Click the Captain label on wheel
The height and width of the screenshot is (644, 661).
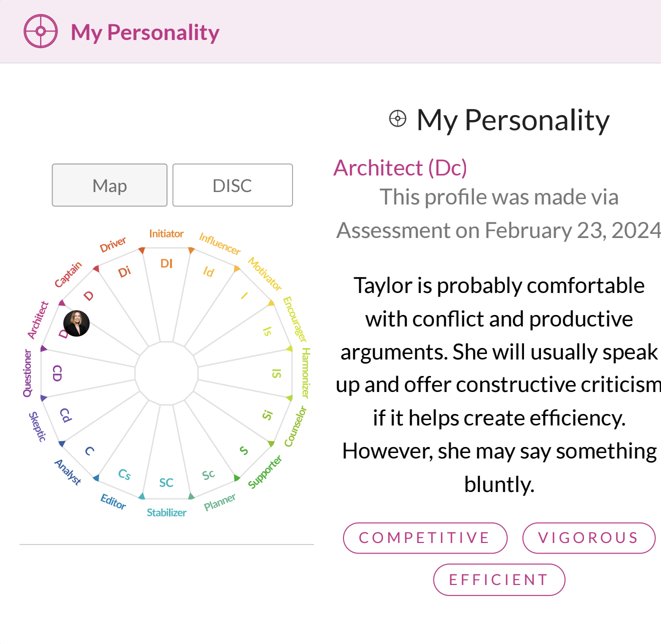pos(68,275)
